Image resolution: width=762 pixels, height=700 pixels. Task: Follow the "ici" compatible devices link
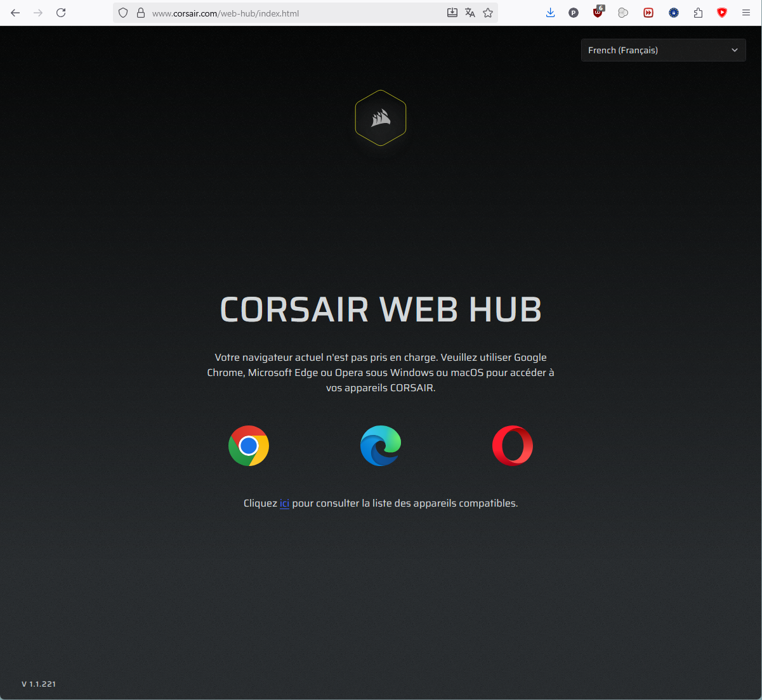point(284,503)
